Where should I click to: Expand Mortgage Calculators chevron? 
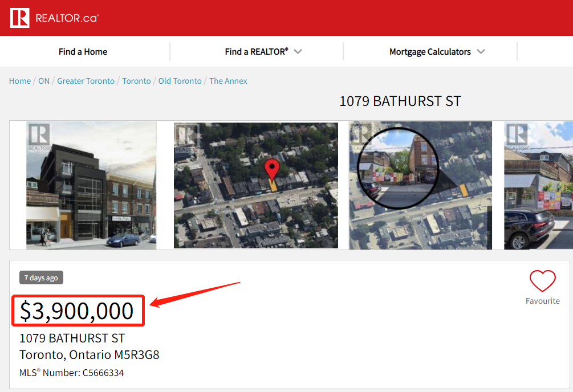point(481,51)
